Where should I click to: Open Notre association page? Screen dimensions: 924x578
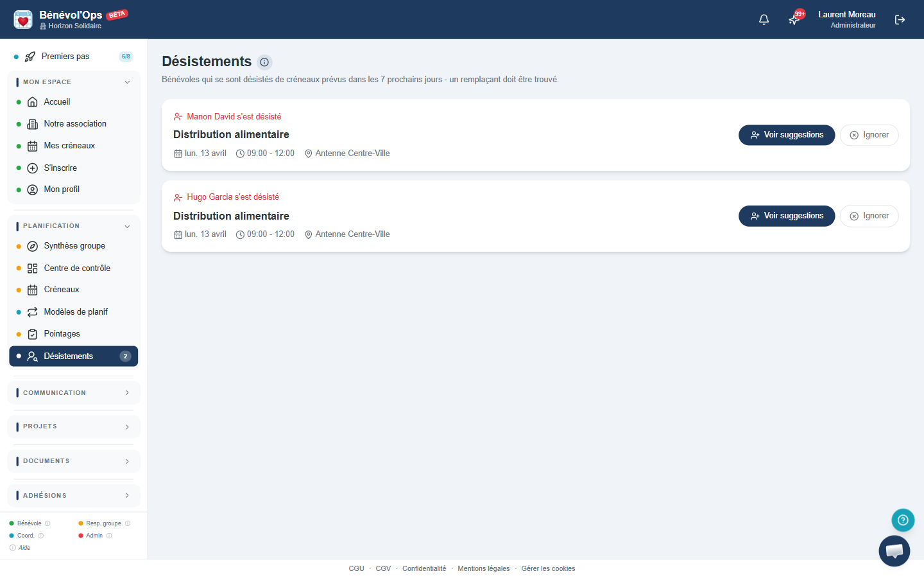(x=74, y=124)
